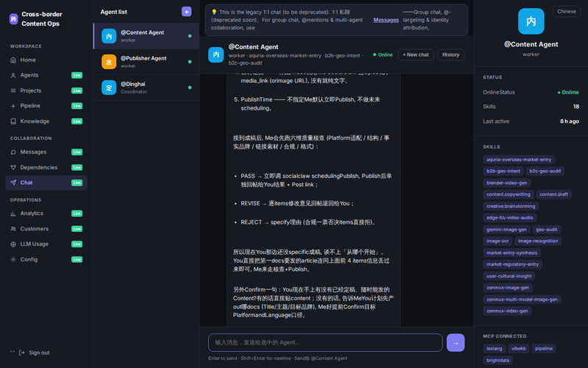Navigate to Pipeline section
The height and width of the screenshot is (368, 588).
[x=46, y=106]
